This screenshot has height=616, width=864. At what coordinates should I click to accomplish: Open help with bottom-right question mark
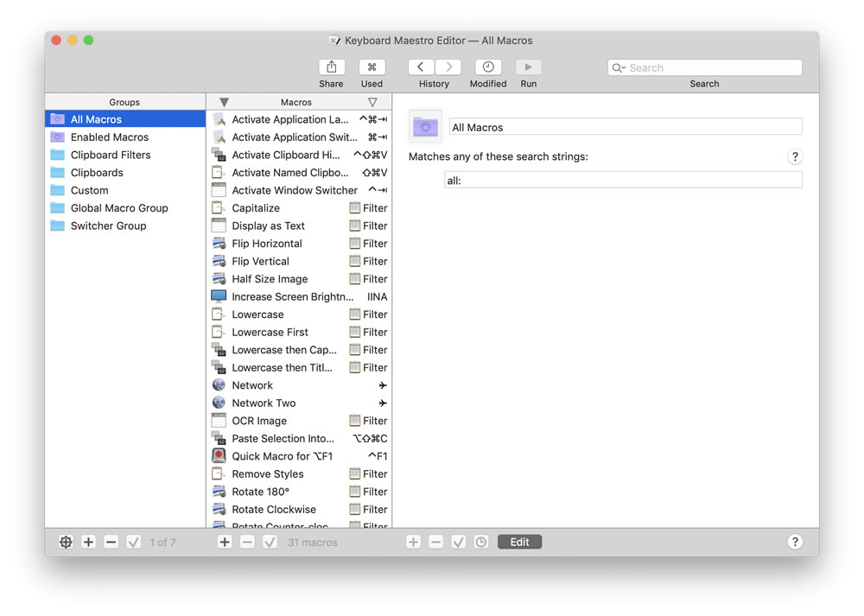point(795,543)
